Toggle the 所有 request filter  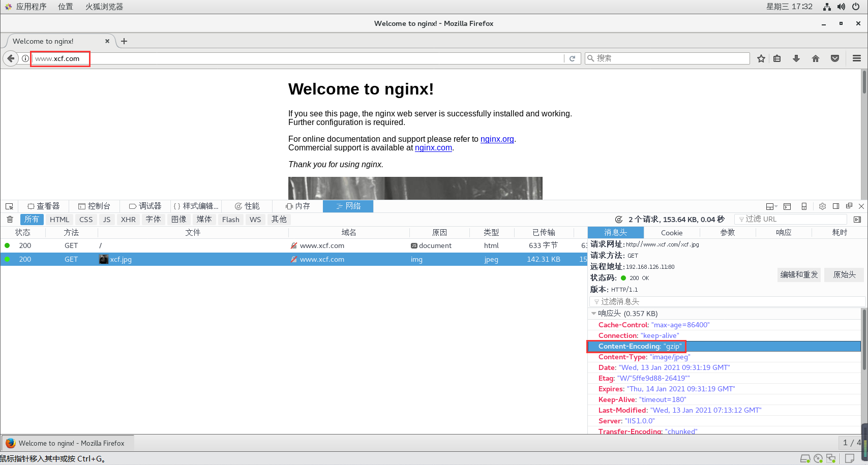32,220
